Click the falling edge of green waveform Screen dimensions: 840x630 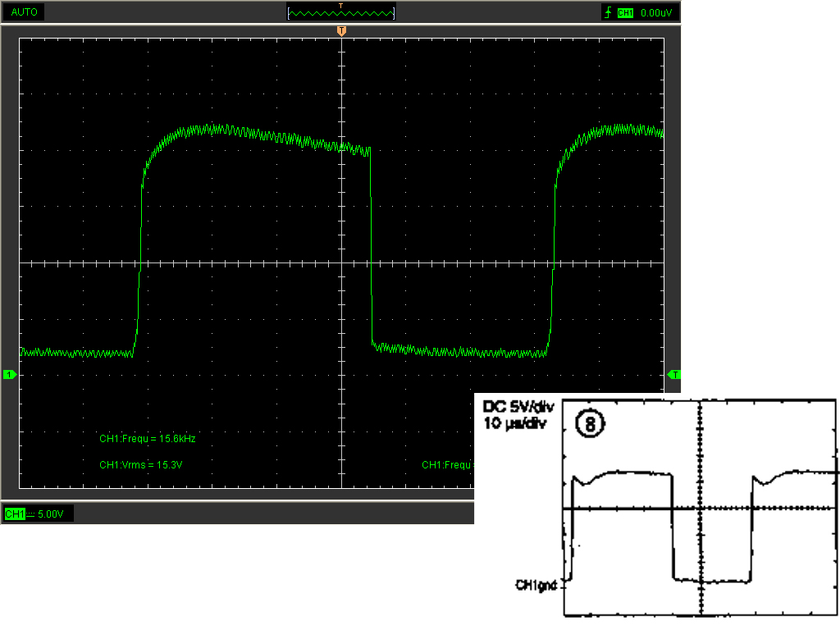(372, 246)
